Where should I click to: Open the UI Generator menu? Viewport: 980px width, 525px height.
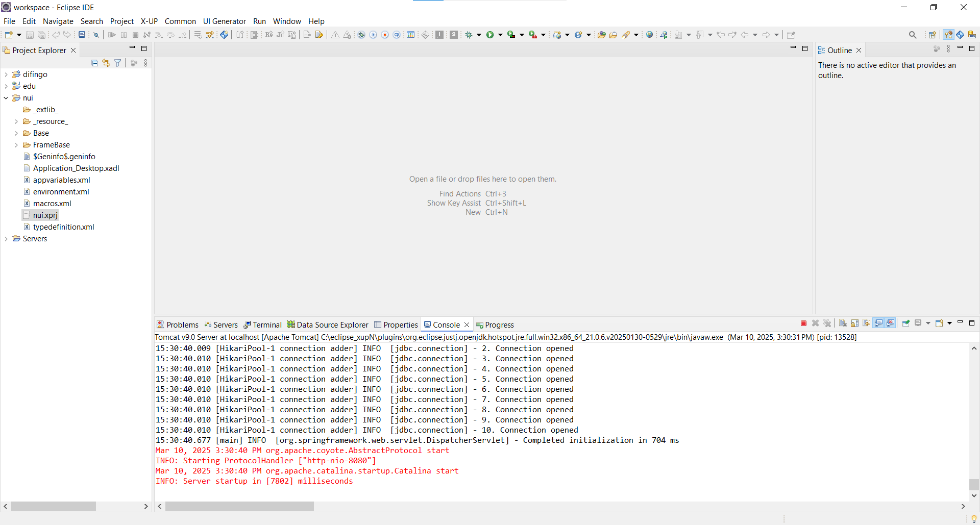tap(224, 21)
